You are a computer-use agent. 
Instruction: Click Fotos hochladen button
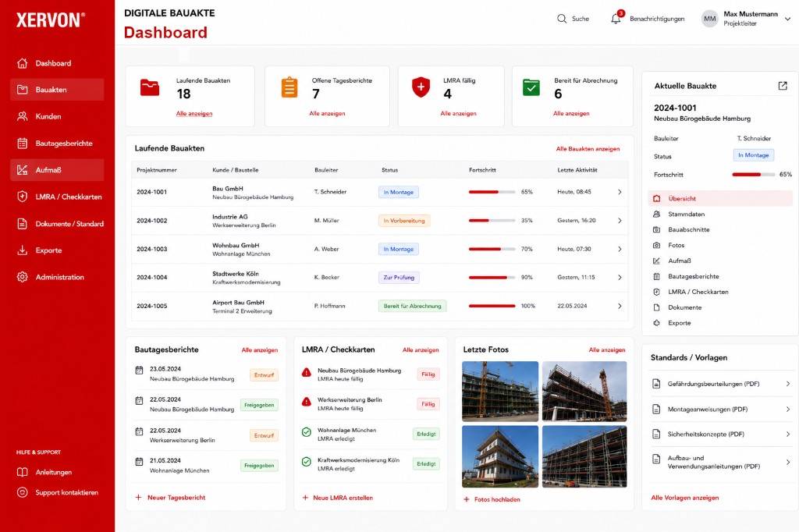(492, 499)
